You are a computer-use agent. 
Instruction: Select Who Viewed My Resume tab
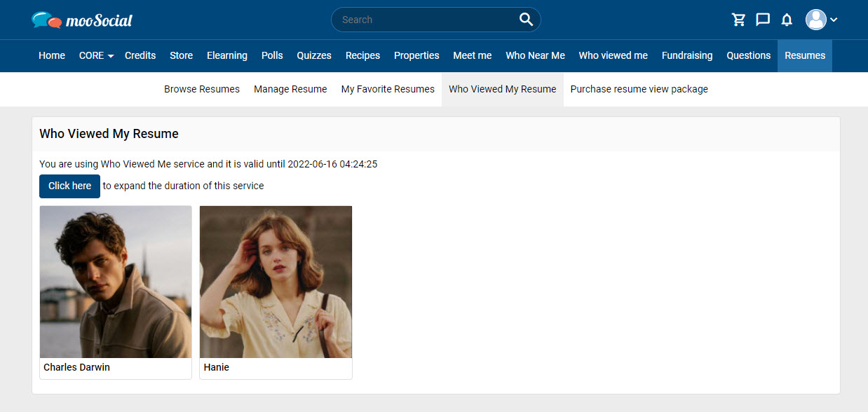point(503,89)
